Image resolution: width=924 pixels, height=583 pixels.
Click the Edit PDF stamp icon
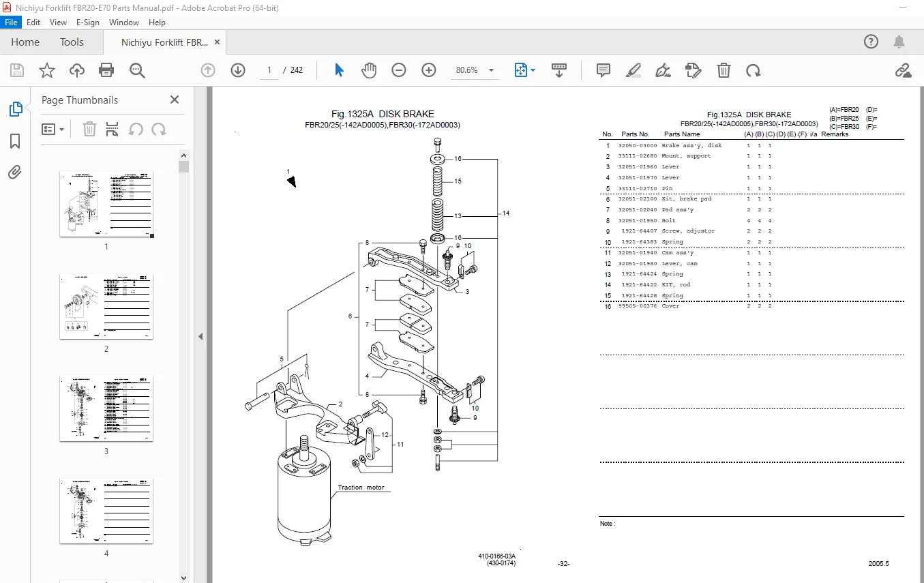pyautogui.click(x=694, y=70)
